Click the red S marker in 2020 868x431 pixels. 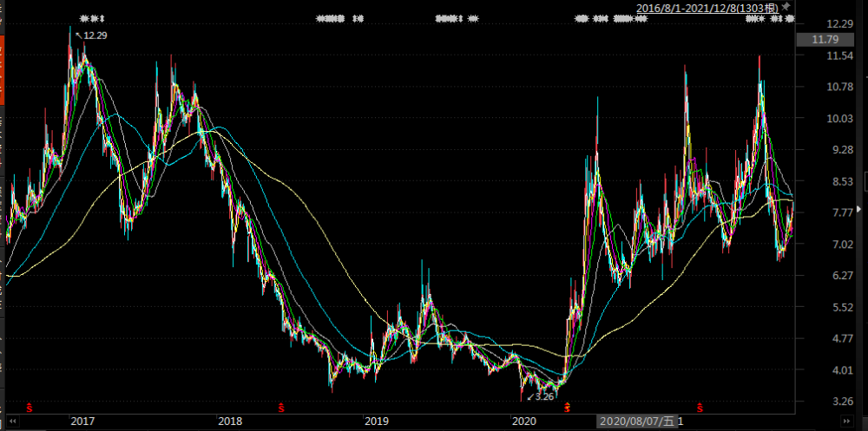tap(567, 408)
